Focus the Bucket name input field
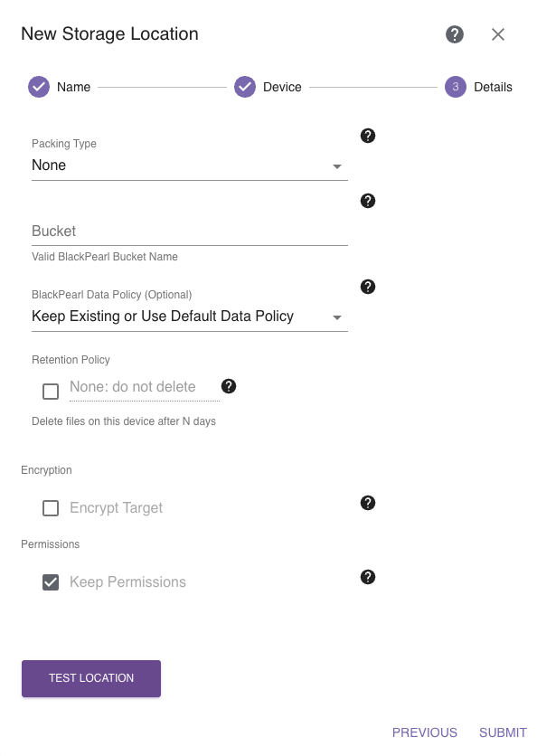This screenshot has height=756, width=537. (190, 232)
